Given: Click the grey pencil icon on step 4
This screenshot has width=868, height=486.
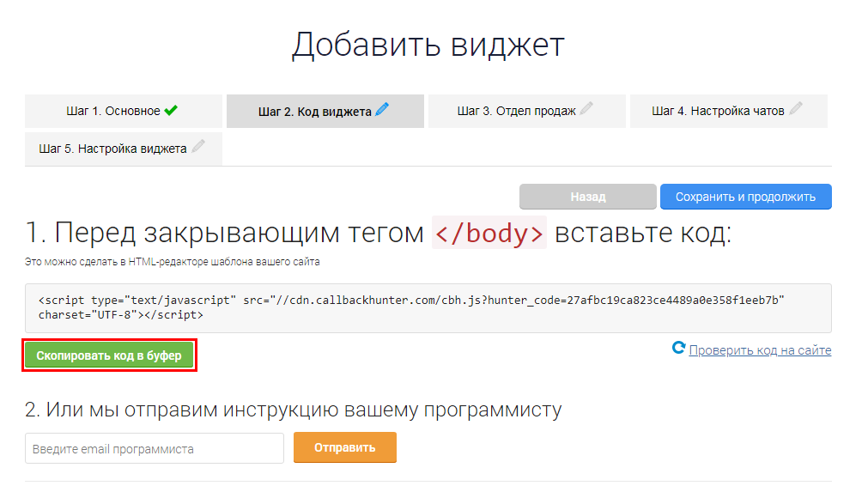Looking at the screenshot, I should [x=796, y=108].
